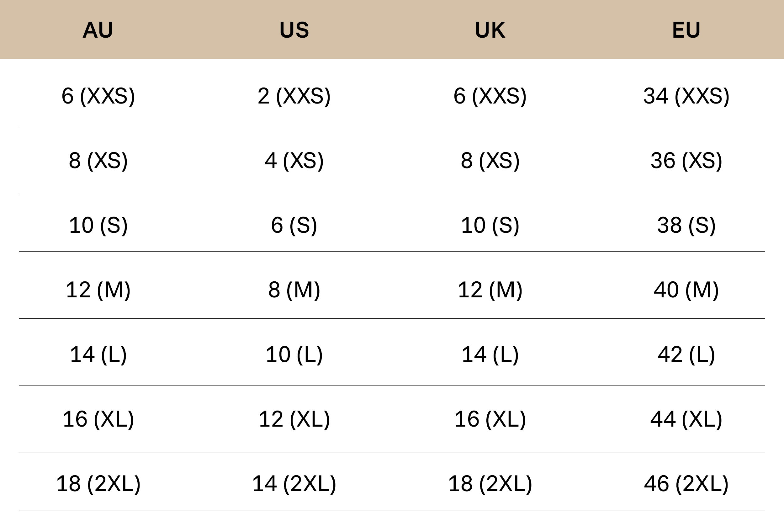Click the AU column header
This screenshot has height=532, width=784.
(98, 30)
